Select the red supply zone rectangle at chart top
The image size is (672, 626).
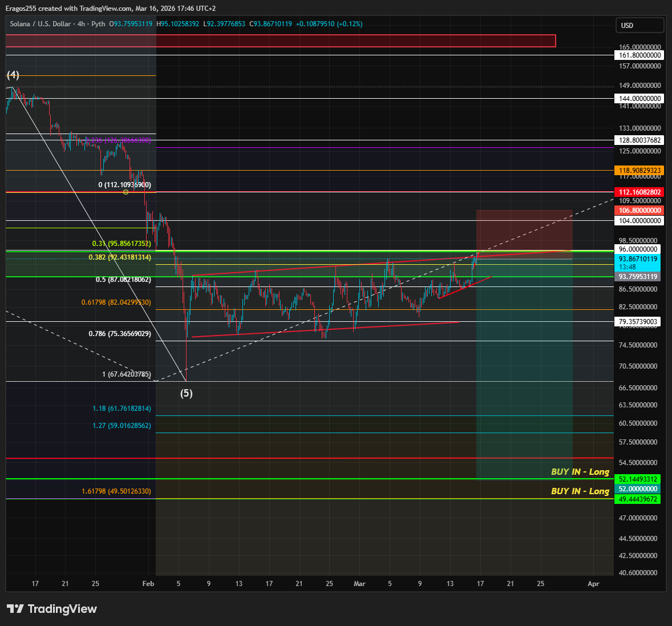point(281,41)
